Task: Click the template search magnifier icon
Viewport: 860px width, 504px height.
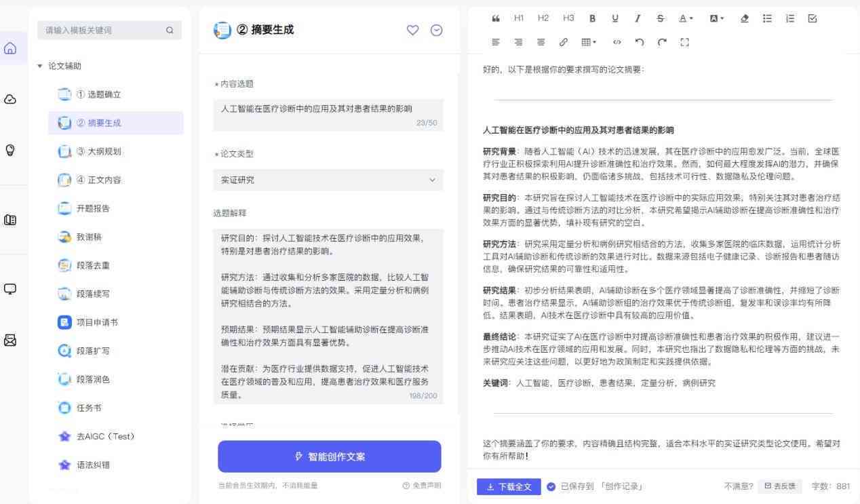Action: click(170, 30)
